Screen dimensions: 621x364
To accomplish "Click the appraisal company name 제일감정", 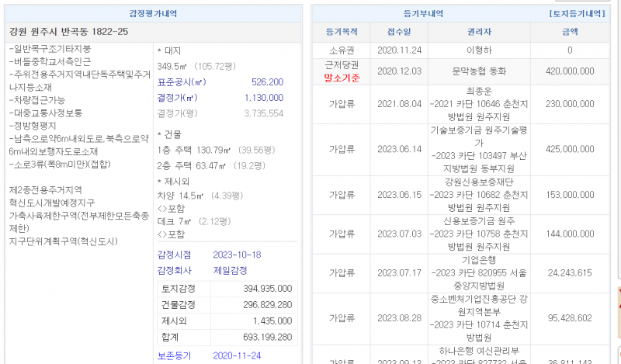I will (230, 270).
